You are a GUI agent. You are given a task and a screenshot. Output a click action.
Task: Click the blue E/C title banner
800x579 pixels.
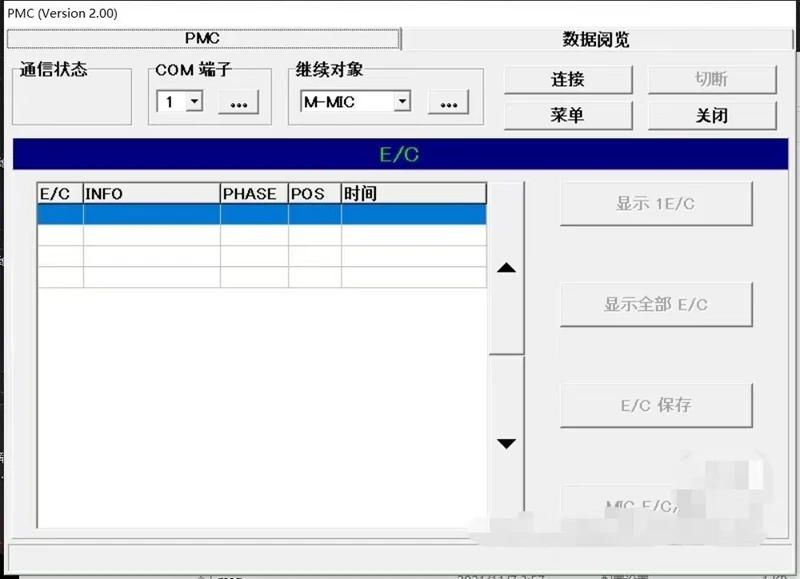tap(401, 154)
